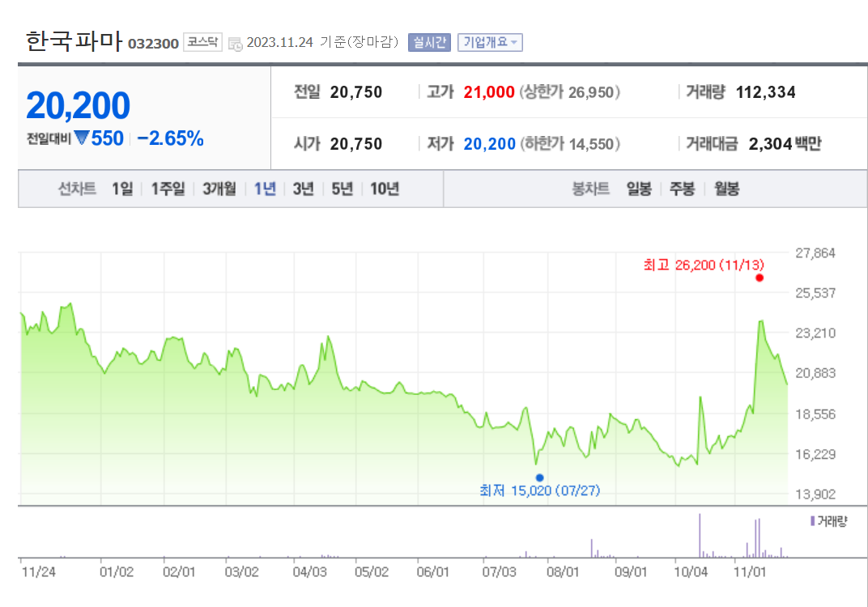This screenshot has height=607, width=868.
Task: Click the current price 20,200
Action: [x=78, y=105]
